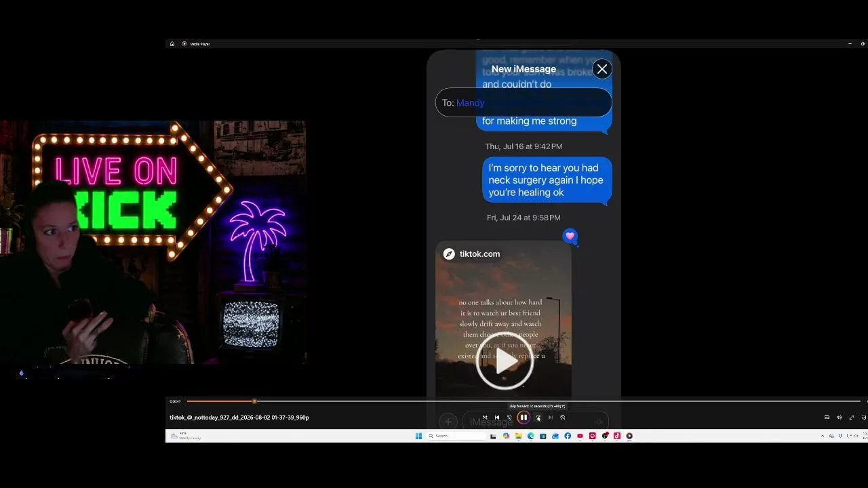Screen dimensions: 868x488
Task: Open the YouTube taskbar icon
Action: 580,436
